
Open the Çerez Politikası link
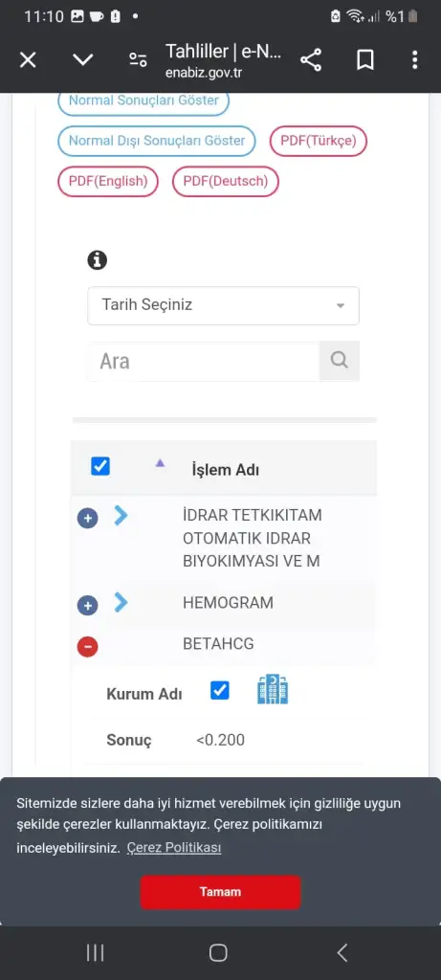tap(174, 848)
